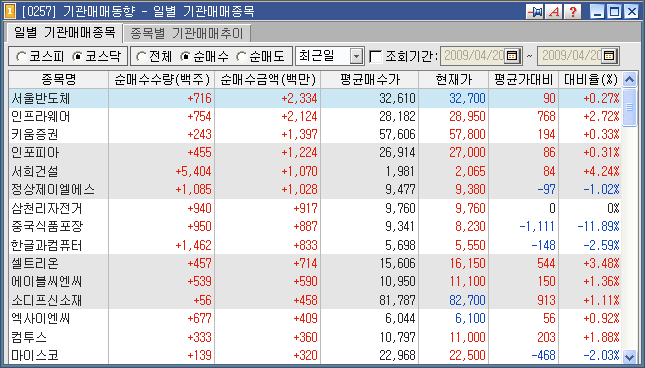This screenshot has width=645, height=368.
Task: Select the 키움증권 row
Action: click(x=315, y=134)
